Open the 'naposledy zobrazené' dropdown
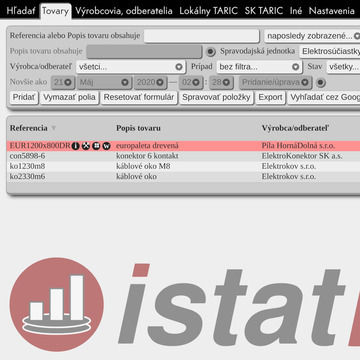The width and height of the screenshot is (360, 360). click(x=313, y=36)
